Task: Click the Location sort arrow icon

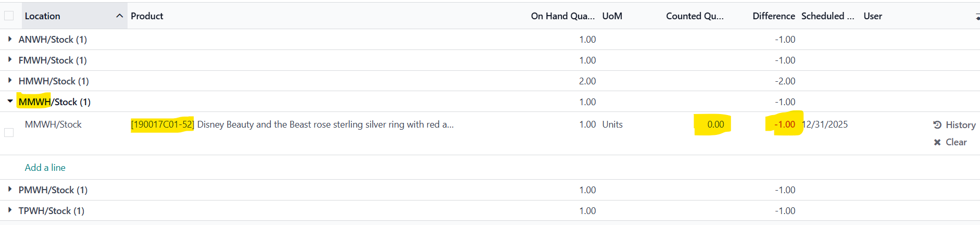Action: [x=119, y=16]
